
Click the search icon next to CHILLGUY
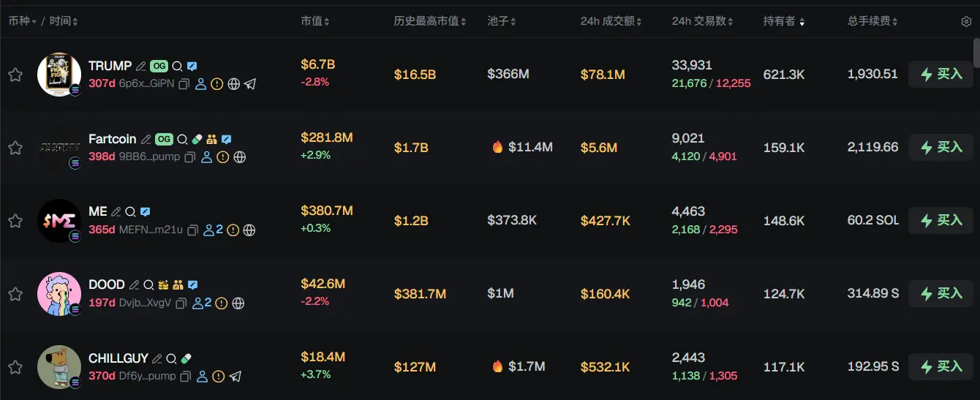[171, 359]
